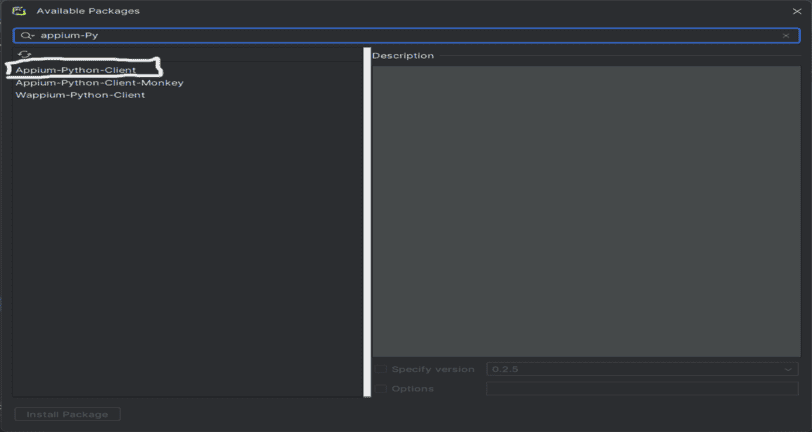812x432 pixels.
Task: Click the PyCharm logo in title bar
Action: (x=19, y=11)
